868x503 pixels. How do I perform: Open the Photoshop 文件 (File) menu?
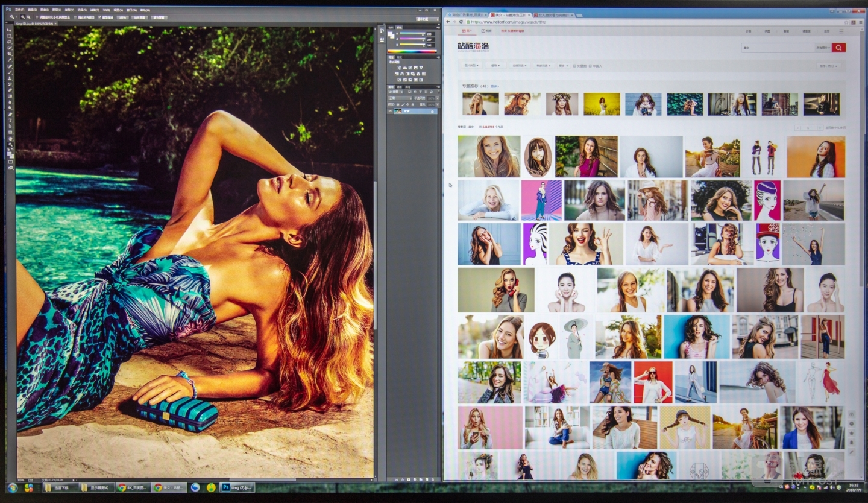point(19,10)
